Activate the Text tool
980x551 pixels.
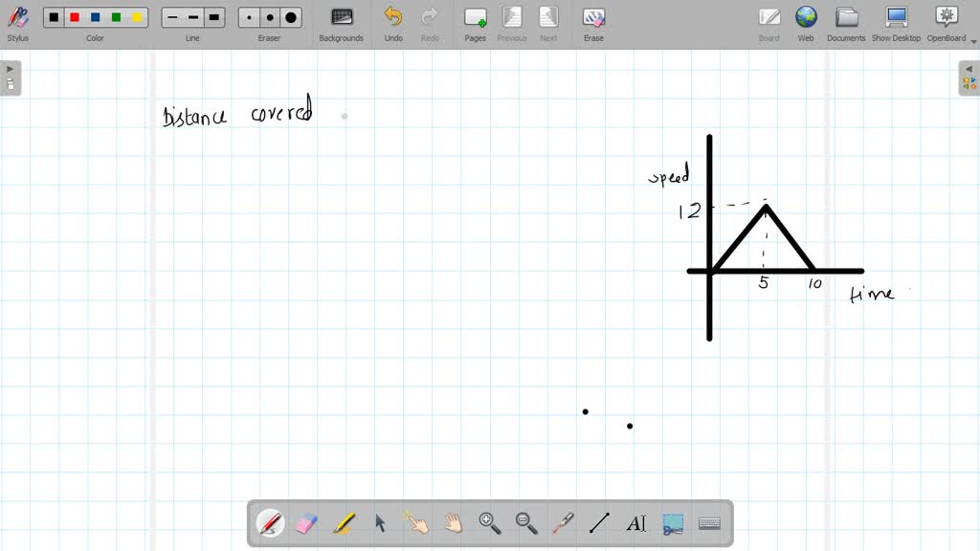tap(636, 523)
